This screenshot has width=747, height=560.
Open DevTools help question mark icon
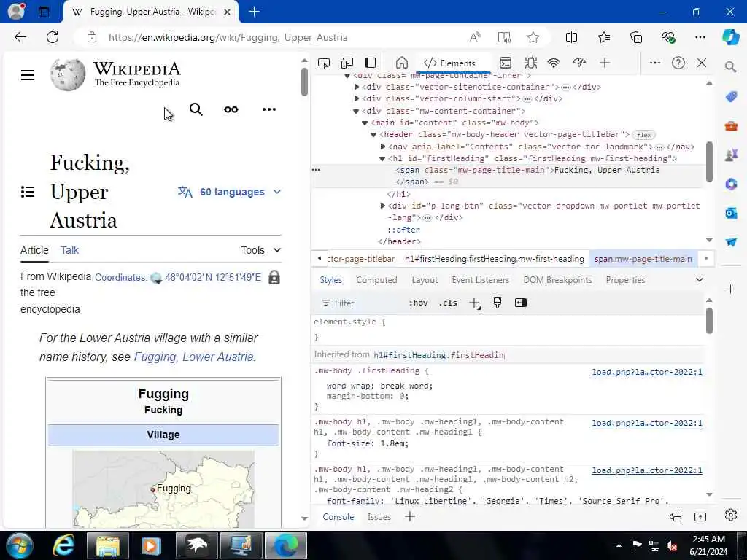click(x=678, y=63)
